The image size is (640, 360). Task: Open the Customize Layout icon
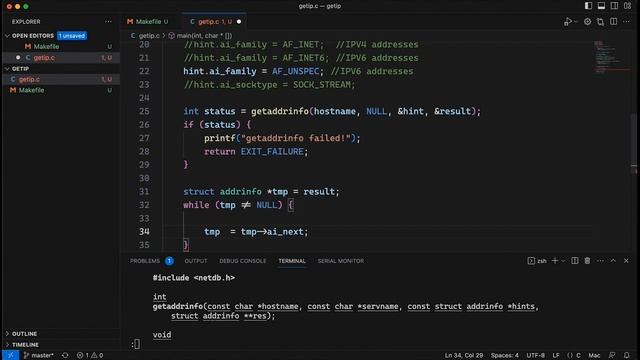click(627, 6)
